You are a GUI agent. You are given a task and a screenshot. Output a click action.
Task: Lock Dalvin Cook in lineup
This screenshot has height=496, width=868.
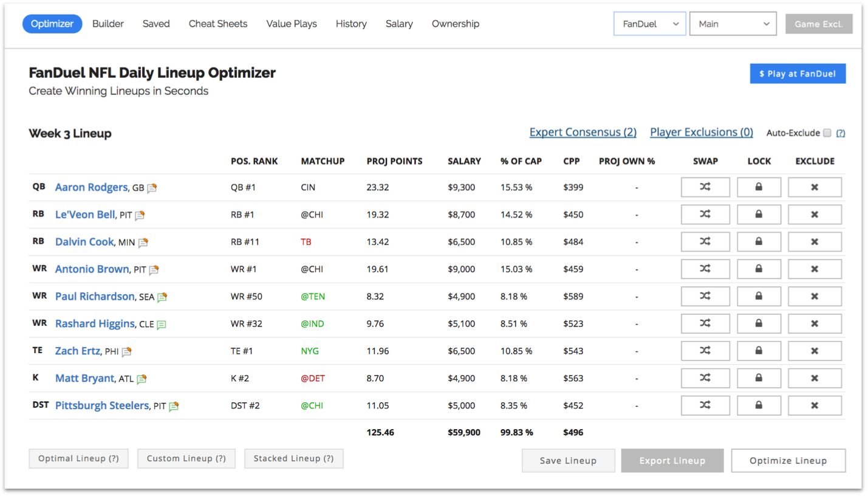pyautogui.click(x=759, y=242)
